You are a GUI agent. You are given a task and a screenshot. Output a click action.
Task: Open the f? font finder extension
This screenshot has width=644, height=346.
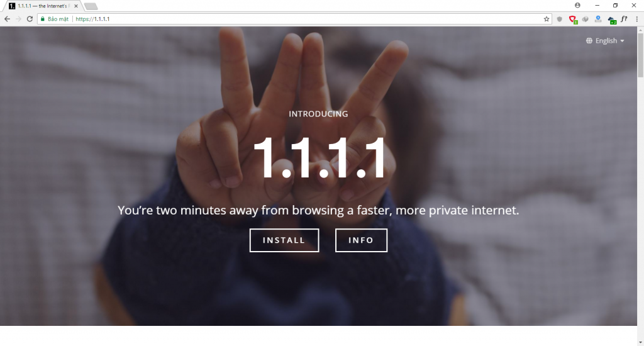[624, 19]
